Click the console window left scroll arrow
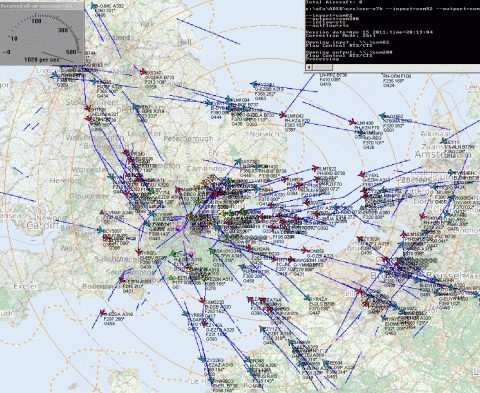This screenshot has width=480, height=393. (309, 67)
